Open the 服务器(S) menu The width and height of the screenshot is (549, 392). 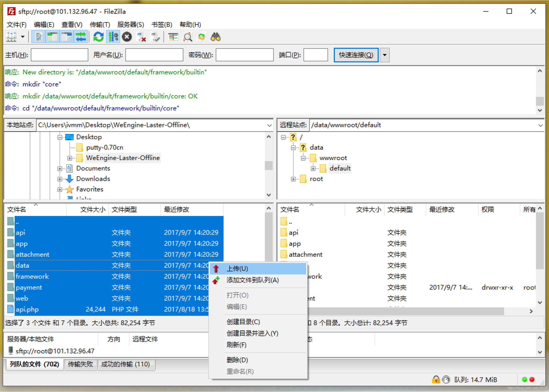point(131,24)
